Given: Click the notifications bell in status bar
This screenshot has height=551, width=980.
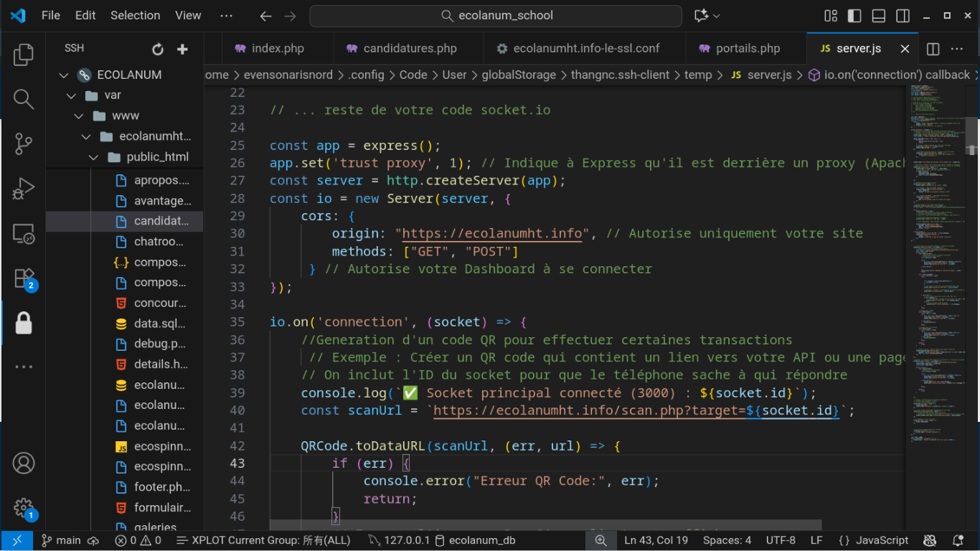Looking at the screenshot, I should [x=958, y=540].
